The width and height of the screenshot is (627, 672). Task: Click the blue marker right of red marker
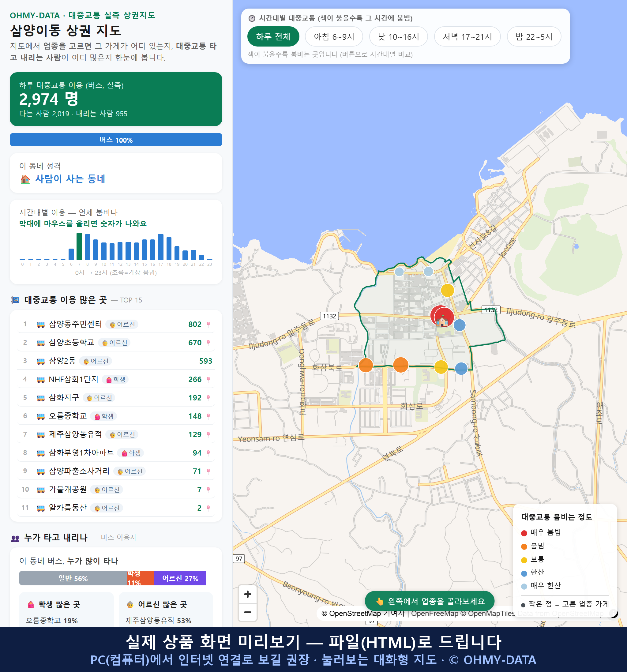459,325
